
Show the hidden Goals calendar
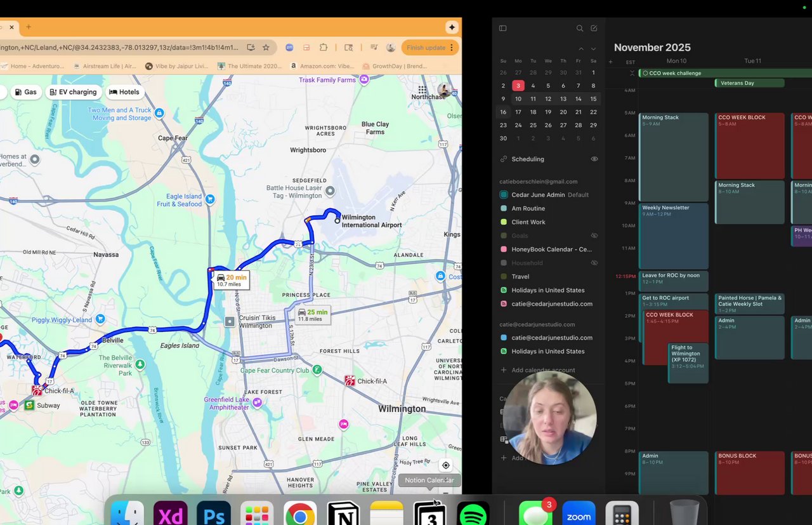[x=594, y=236]
